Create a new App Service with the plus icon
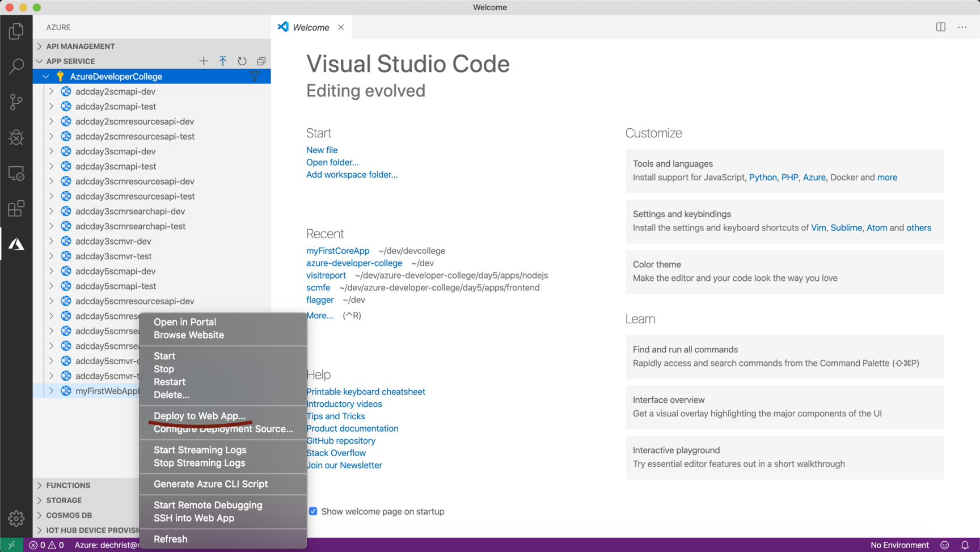Screen dimensions: 980x552 pyautogui.click(x=204, y=61)
